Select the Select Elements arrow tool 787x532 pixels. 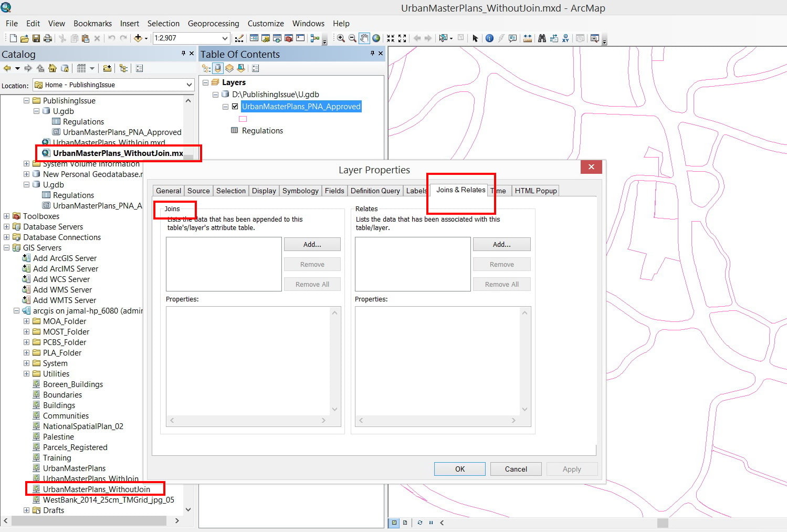[x=475, y=38]
